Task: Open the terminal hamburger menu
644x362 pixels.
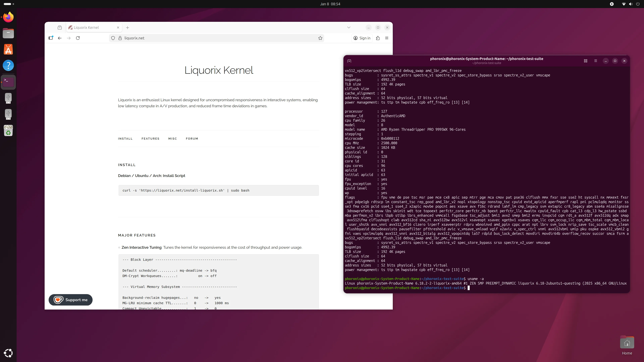Action: click(596, 61)
